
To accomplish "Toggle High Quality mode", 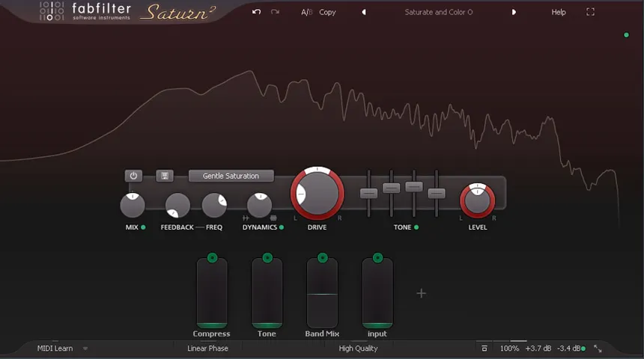I will [x=358, y=349].
